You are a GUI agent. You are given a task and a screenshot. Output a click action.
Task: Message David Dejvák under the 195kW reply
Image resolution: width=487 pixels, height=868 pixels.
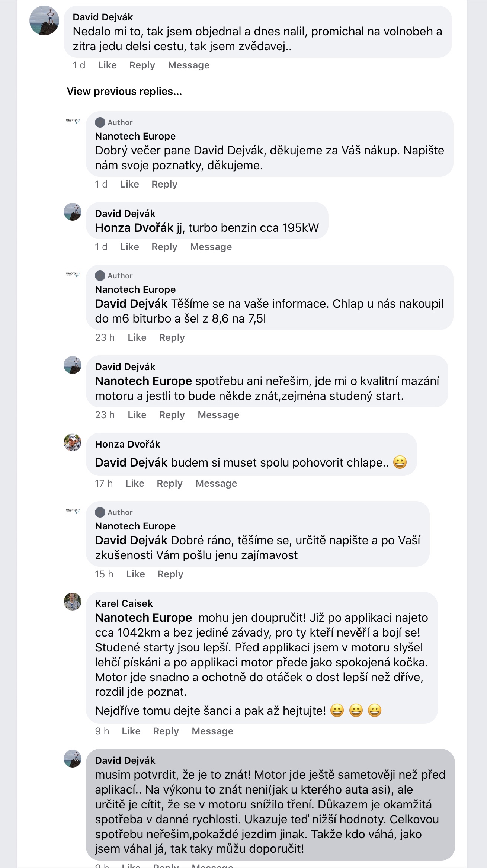click(211, 247)
